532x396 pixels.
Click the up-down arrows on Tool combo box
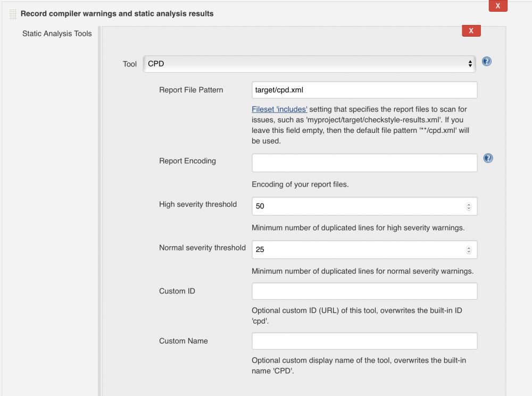pyautogui.click(x=470, y=63)
